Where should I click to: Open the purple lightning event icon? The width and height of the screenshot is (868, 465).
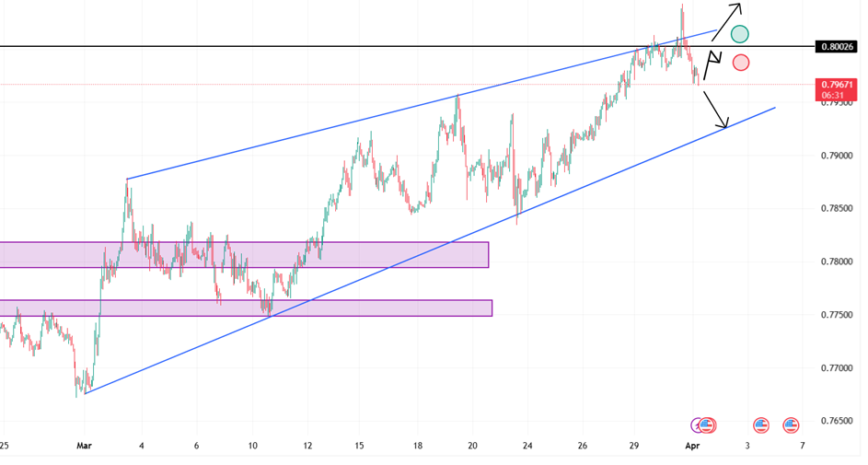coord(698,425)
